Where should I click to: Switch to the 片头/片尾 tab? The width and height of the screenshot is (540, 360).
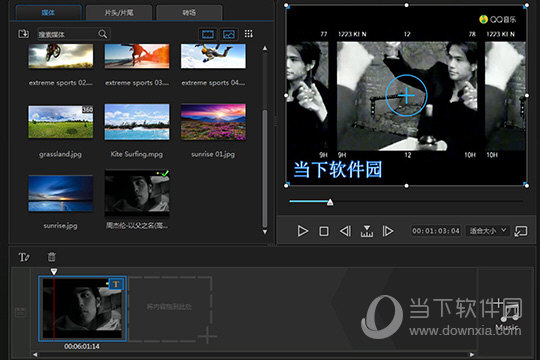tap(119, 13)
